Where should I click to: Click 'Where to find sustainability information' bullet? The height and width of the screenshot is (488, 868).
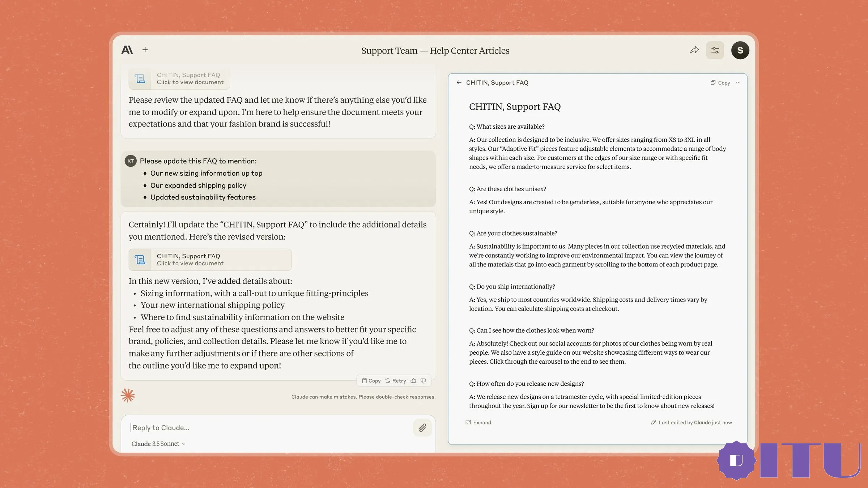point(242,317)
